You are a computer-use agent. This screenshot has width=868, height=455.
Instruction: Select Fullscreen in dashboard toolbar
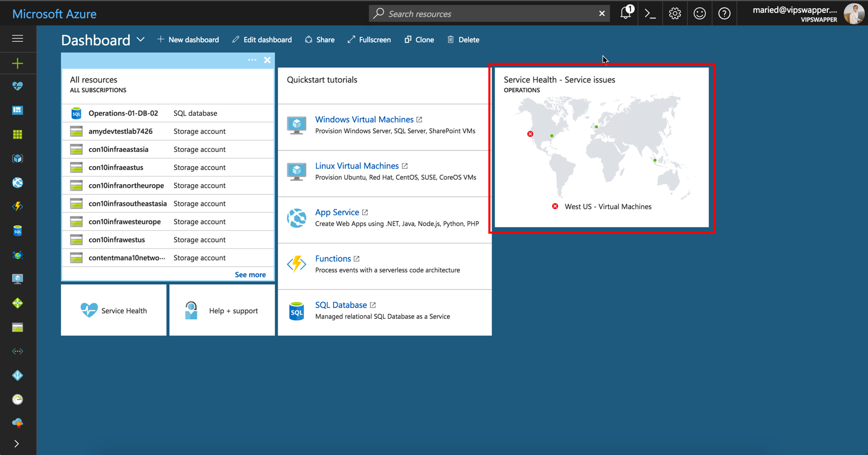(x=369, y=40)
